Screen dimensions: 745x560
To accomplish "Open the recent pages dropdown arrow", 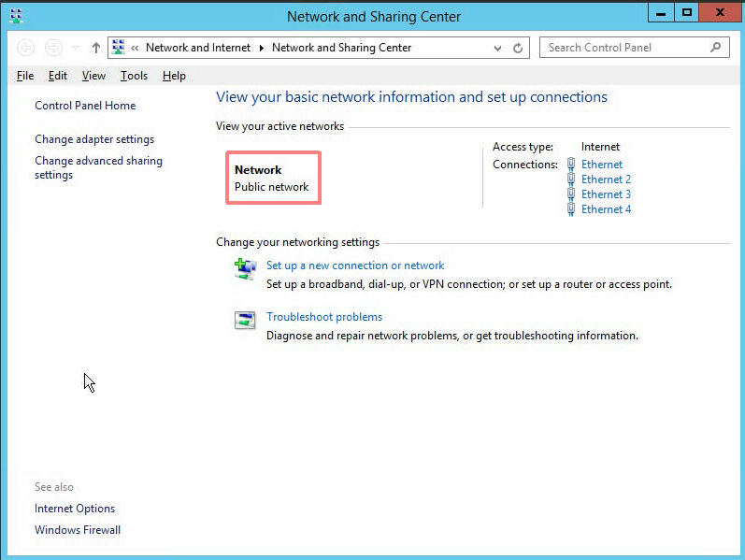I will pos(76,48).
